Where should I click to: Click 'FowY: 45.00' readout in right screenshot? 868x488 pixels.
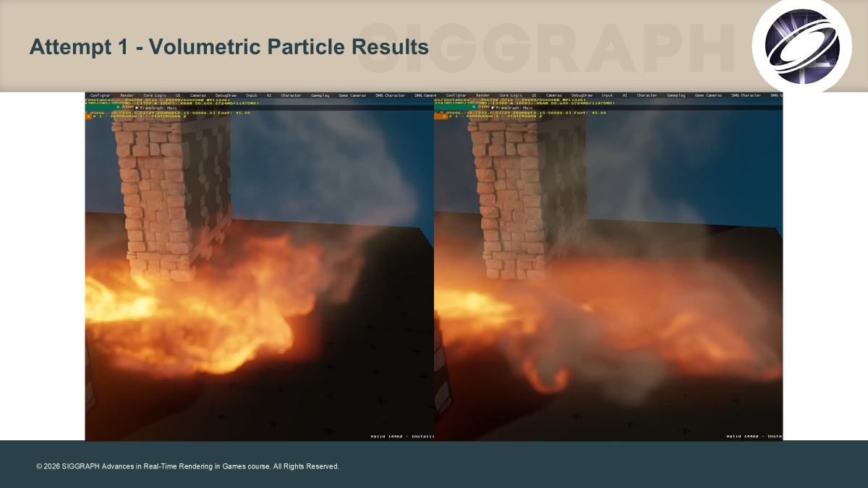coord(590,113)
